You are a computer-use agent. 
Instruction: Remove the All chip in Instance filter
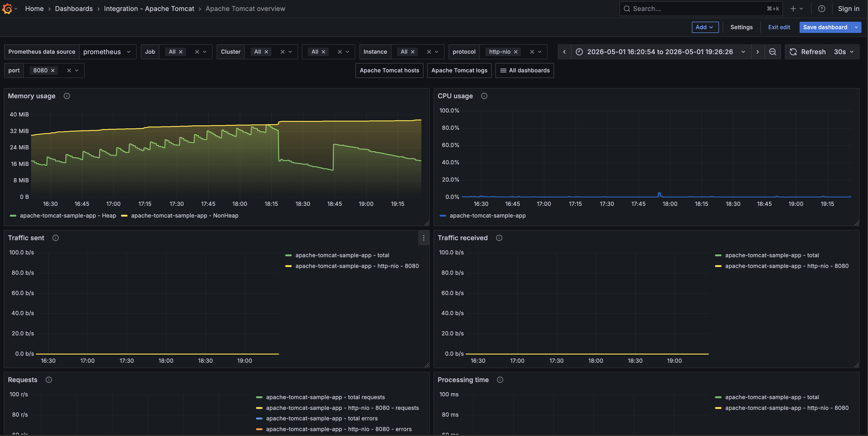coord(413,52)
